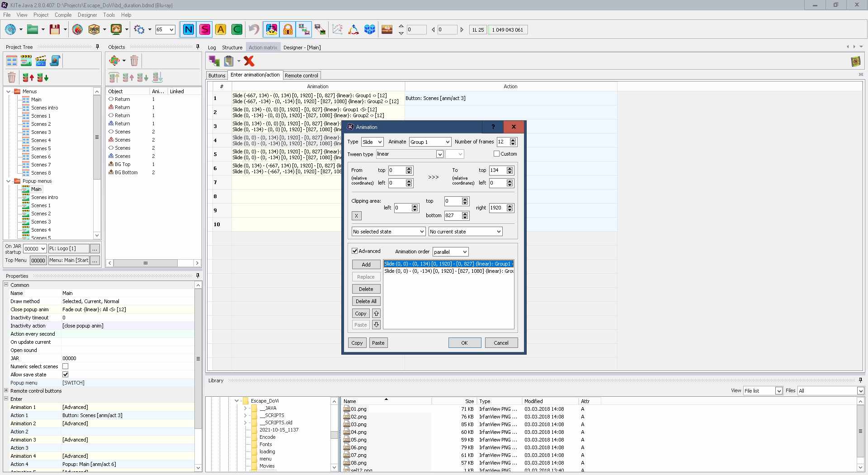Click the green C state toolbar icon
The width and height of the screenshot is (868, 475).
point(236,30)
